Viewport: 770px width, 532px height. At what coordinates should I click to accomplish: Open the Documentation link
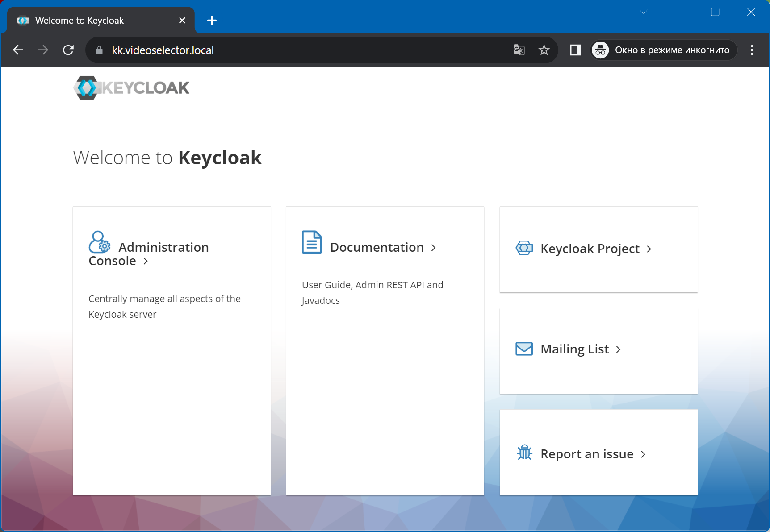(x=377, y=247)
